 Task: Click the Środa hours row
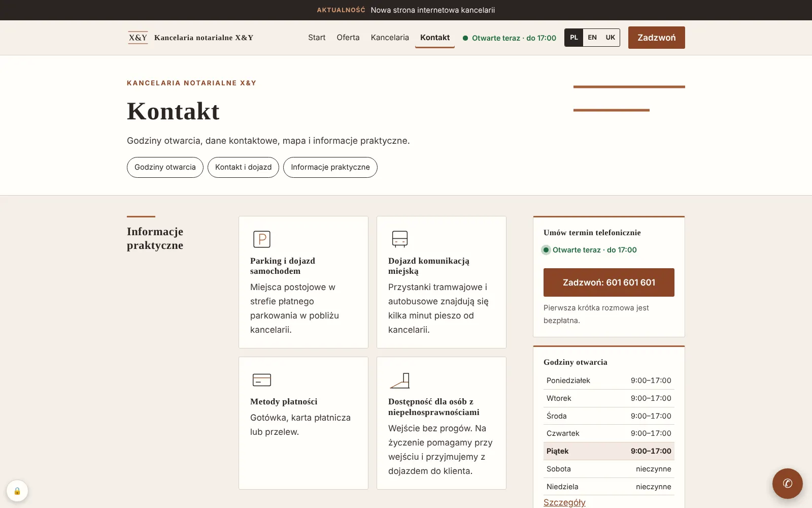(609, 416)
